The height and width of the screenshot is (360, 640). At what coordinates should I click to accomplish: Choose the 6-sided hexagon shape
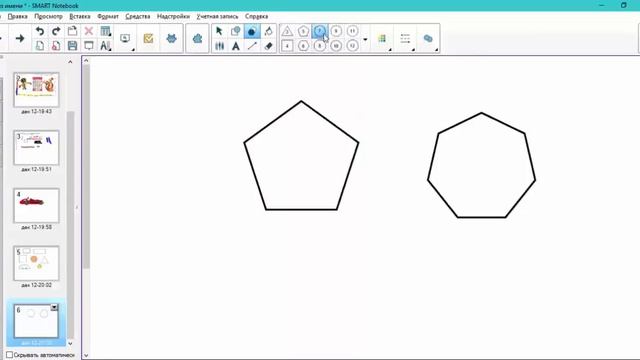click(303, 46)
